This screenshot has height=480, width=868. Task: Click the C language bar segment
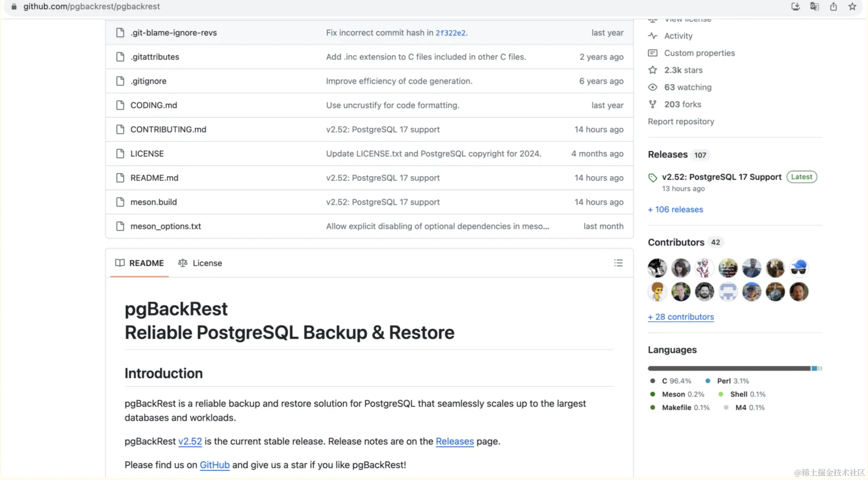click(x=729, y=368)
